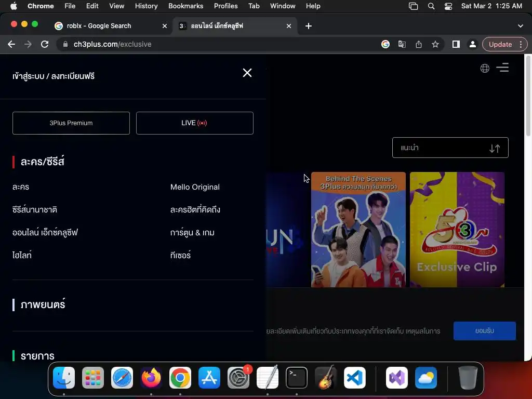Open เข้าสู่ระบบ / ลงทะเบียนฟรี link

click(x=54, y=76)
